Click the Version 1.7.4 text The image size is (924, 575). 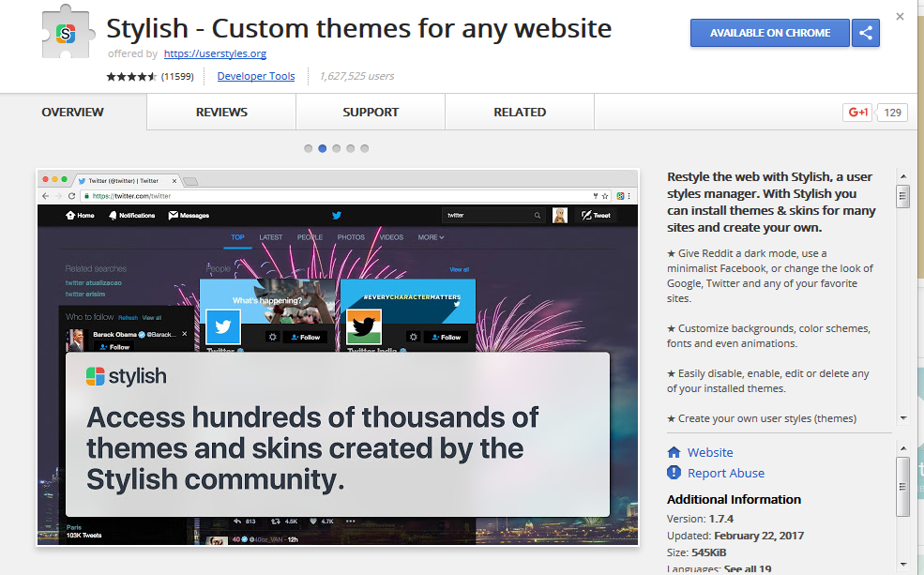(x=700, y=519)
